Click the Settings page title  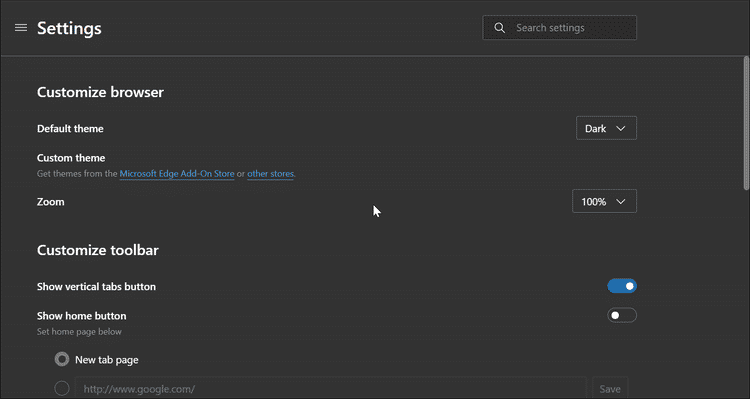[69, 28]
